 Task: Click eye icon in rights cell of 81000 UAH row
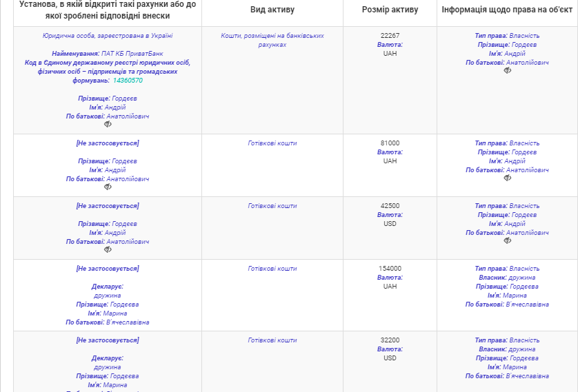[508, 178]
